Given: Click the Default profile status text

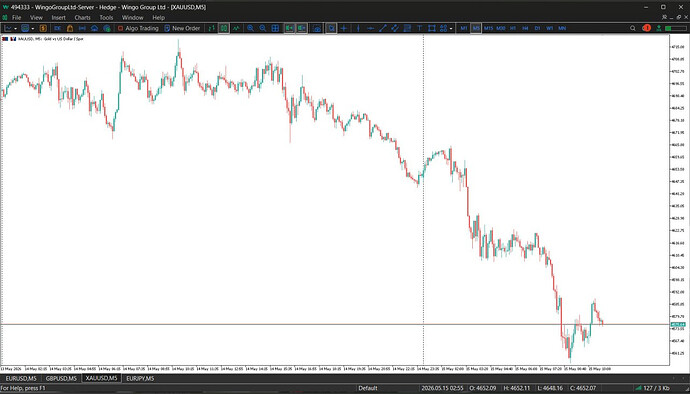Looking at the screenshot, I should tap(367, 388).
